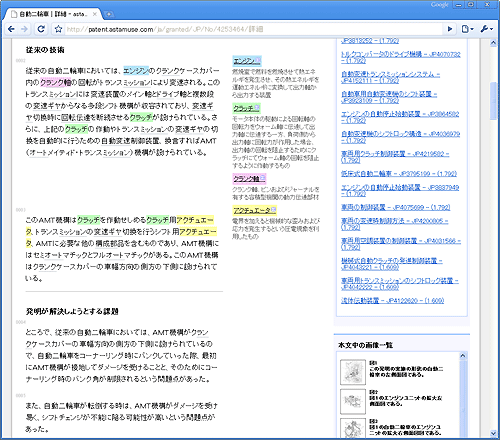The width and height of the screenshot is (500, 440).
Task: Click paragraph number 0004 marker
Action: coord(20,322)
